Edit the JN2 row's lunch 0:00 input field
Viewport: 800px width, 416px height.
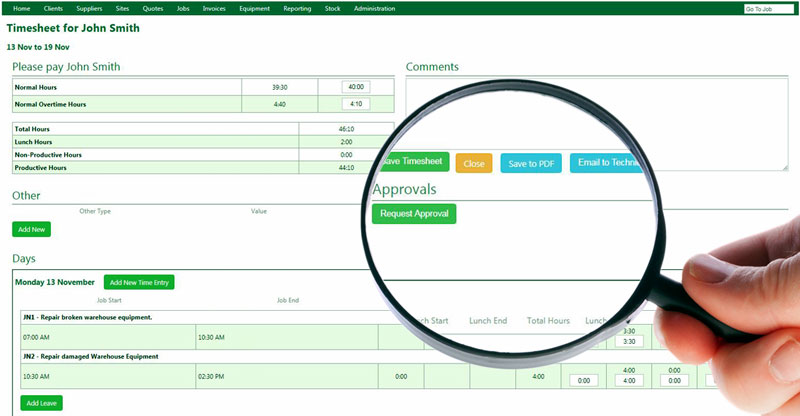[x=584, y=380]
